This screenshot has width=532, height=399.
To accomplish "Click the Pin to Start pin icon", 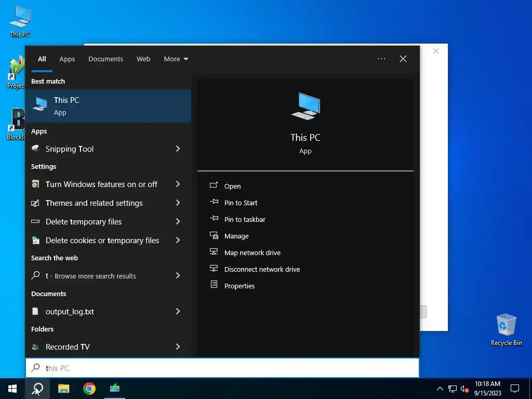I will coord(214,202).
